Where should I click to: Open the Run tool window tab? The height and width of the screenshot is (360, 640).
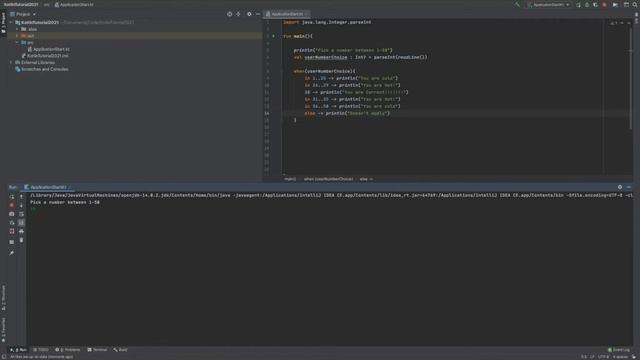[18, 350]
